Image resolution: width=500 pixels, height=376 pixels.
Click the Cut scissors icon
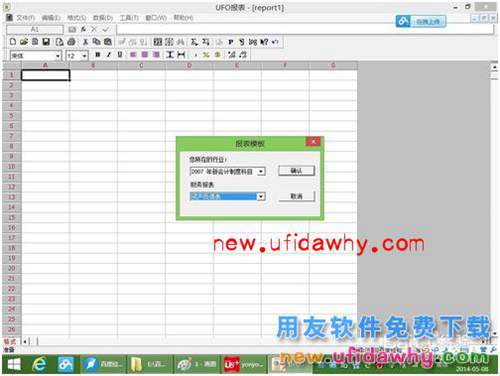pos(85,42)
